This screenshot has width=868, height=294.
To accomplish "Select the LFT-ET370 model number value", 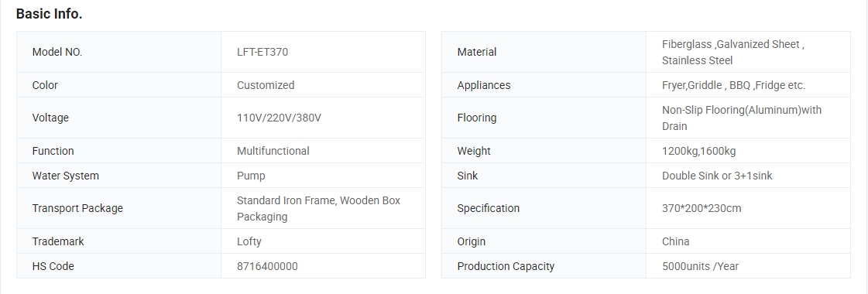I will pyautogui.click(x=262, y=52).
